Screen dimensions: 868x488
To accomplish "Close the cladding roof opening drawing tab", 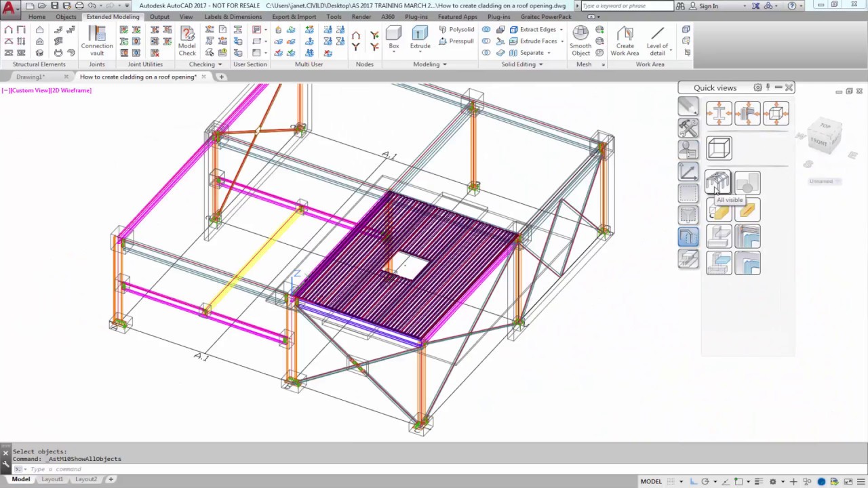I will (x=203, y=77).
